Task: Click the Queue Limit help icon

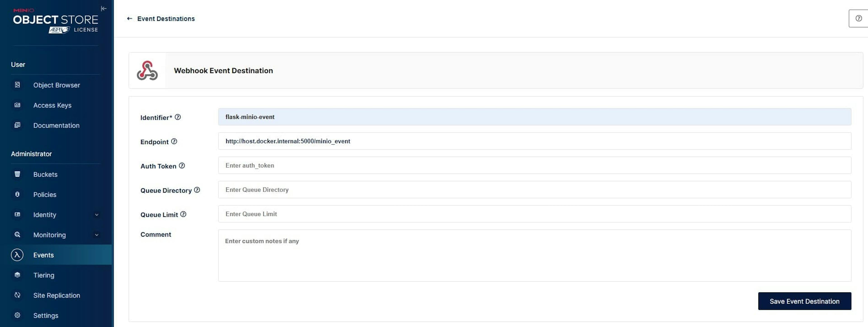Action: (183, 214)
